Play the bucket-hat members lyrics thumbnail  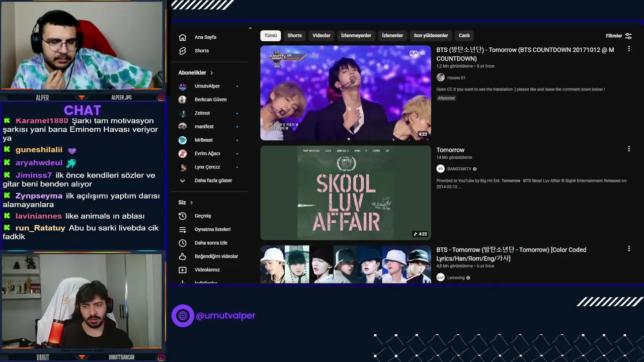click(346, 264)
